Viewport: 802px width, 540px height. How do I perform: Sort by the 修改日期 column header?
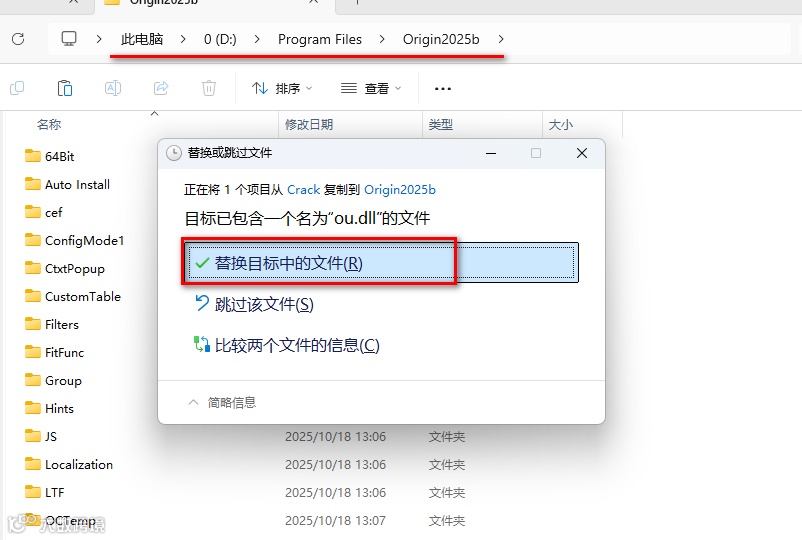coord(309,124)
